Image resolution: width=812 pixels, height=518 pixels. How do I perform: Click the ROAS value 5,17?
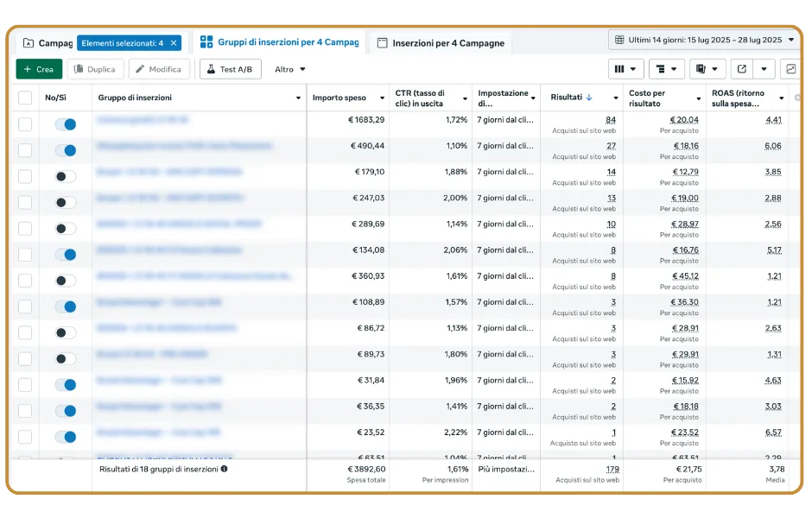[x=774, y=250]
